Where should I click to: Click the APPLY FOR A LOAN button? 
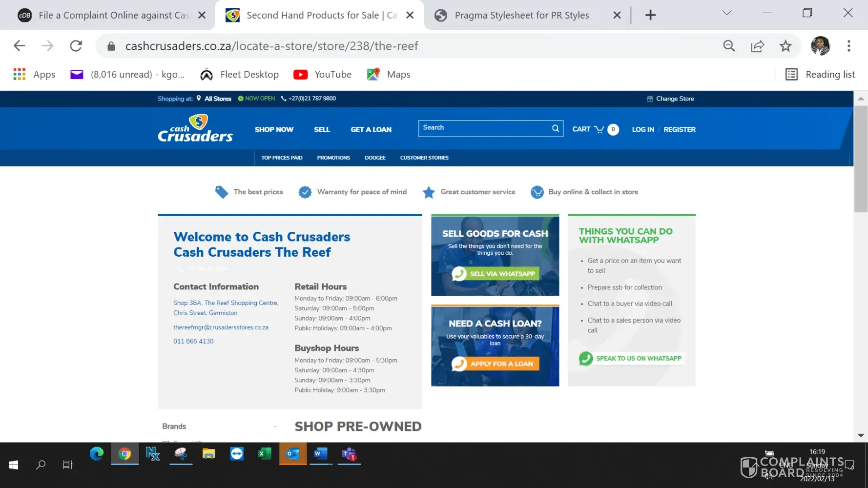pyautogui.click(x=496, y=364)
